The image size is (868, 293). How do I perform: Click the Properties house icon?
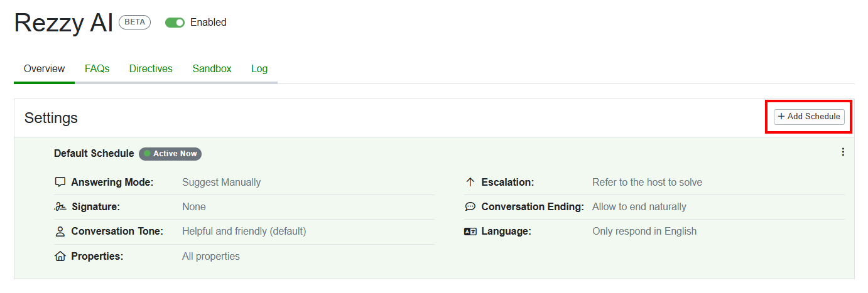(x=60, y=257)
